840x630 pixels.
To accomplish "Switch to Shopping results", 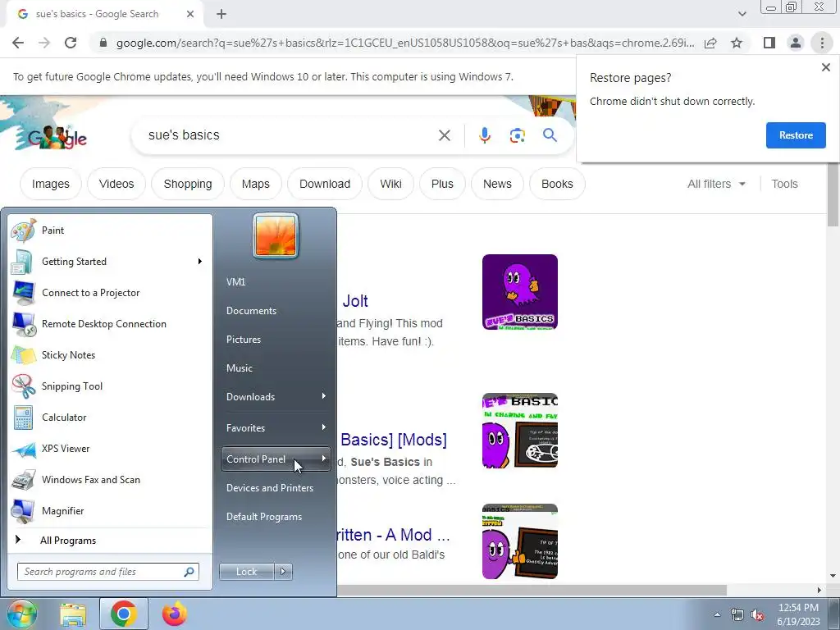I will coord(188,184).
